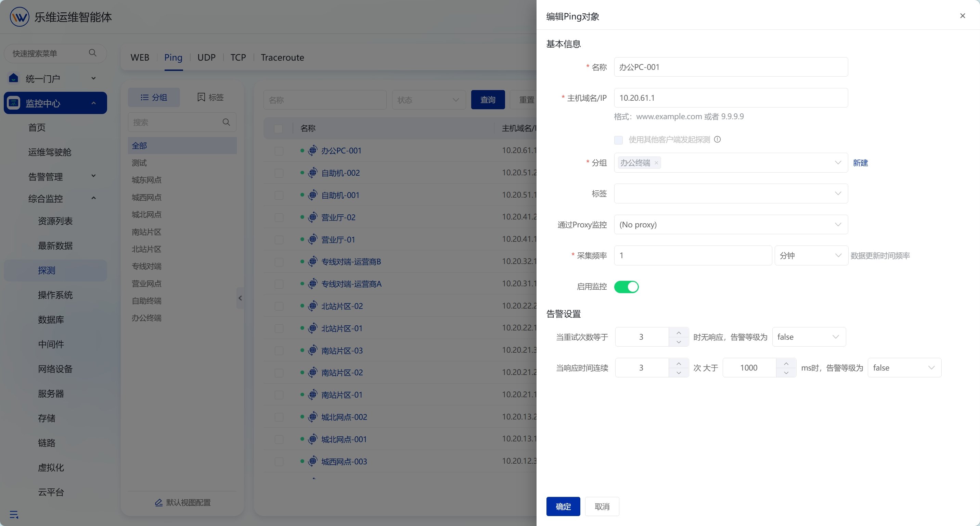This screenshot has width=980, height=526.
Task: Click the bookmark icon on 标签 tab
Action: 201,97
